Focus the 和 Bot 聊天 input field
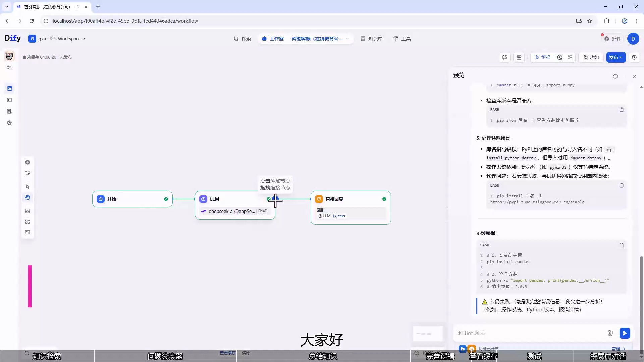This screenshot has width=644, height=362. click(530, 333)
